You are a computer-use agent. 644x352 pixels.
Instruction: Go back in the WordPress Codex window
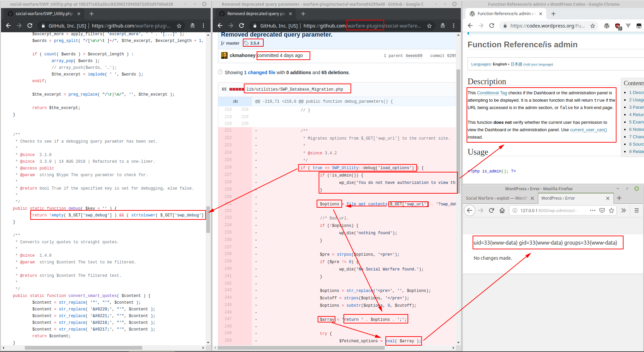point(470,26)
